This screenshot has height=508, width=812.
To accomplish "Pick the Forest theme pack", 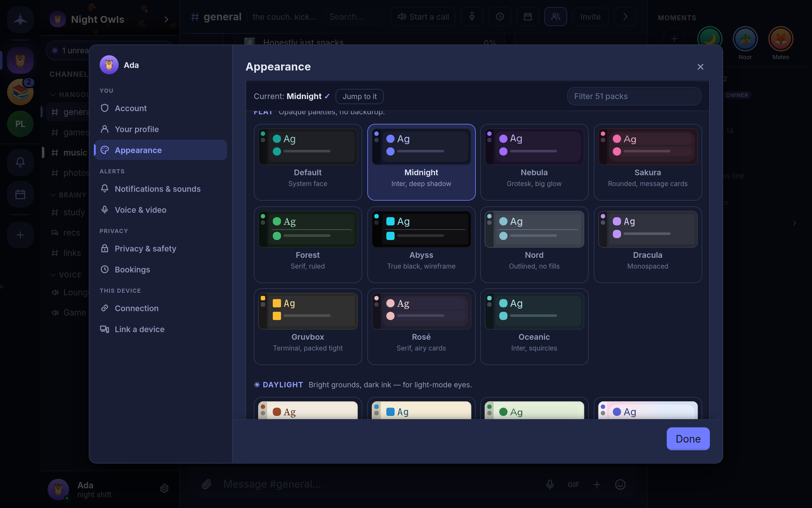I will (308, 244).
